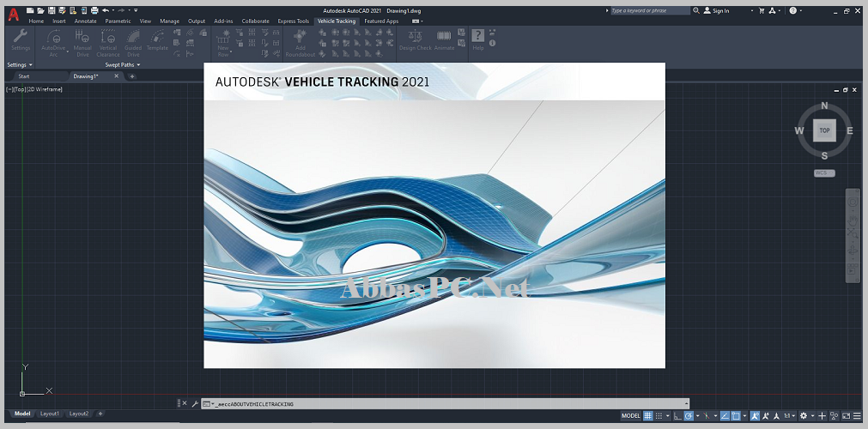This screenshot has width=868, height=429.
Task: Add a new drawing tab with plus button
Action: pos(131,76)
